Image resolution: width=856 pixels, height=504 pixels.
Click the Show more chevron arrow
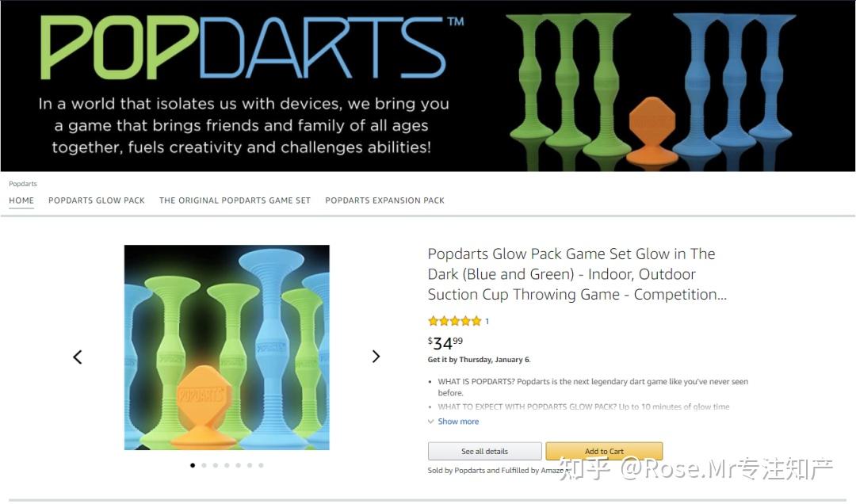(x=430, y=422)
